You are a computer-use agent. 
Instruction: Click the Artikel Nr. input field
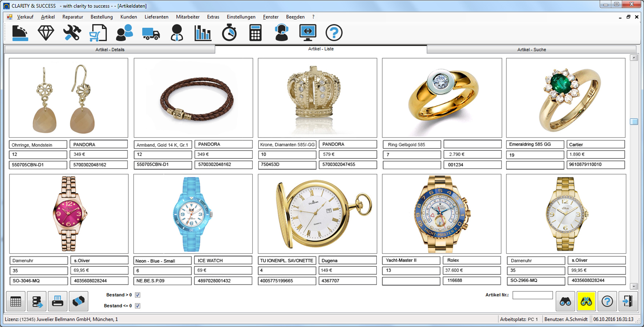532,295
